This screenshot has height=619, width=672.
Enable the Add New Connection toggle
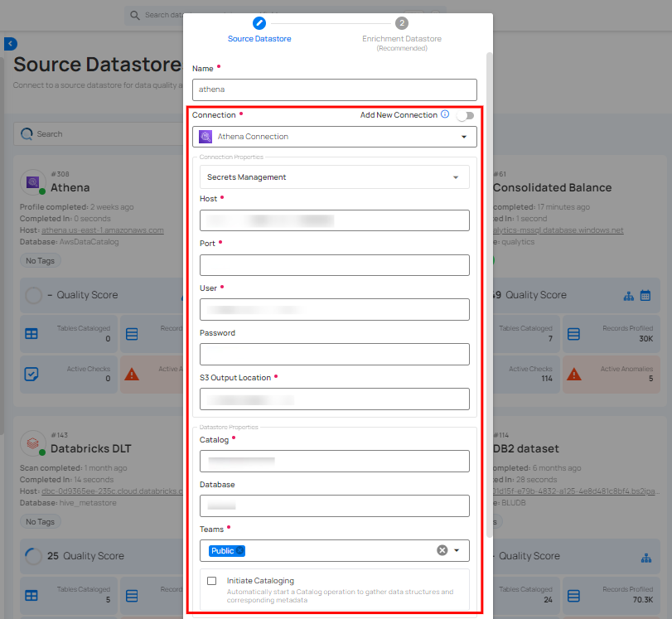tap(465, 116)
